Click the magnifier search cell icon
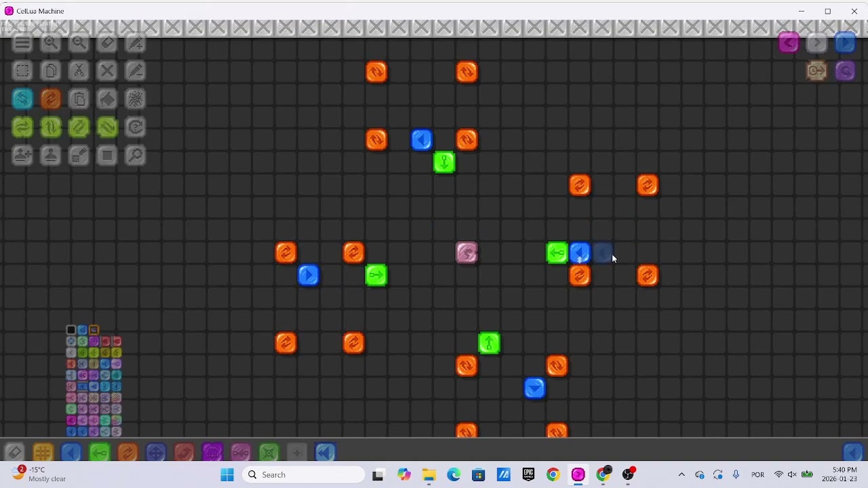The image size is (868, 488). tap(136, 156)
